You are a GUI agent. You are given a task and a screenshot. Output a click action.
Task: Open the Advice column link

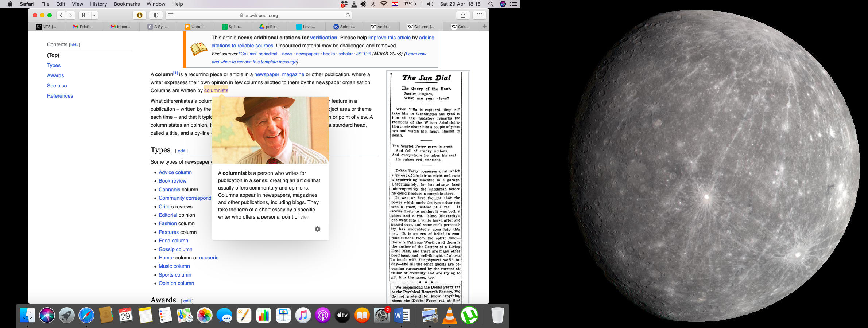[175, 172]
